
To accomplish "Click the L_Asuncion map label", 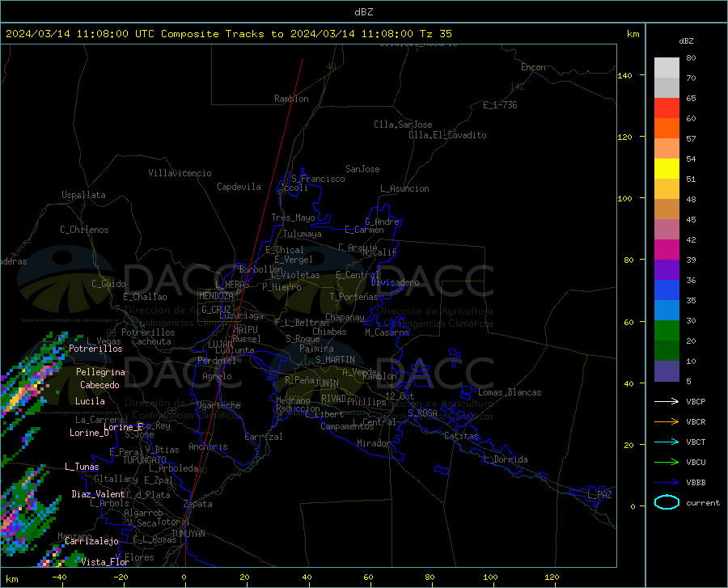I will tap(404, 188).
